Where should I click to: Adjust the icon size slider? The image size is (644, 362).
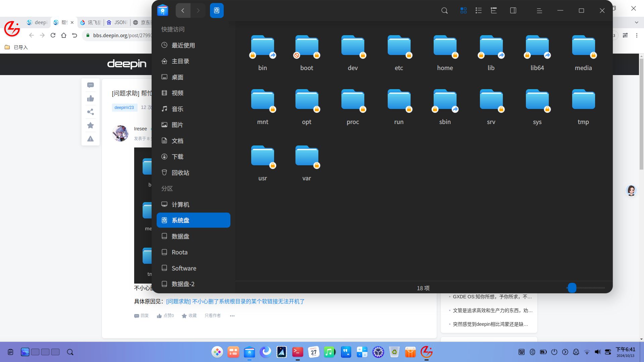click(x=572, y=288)
